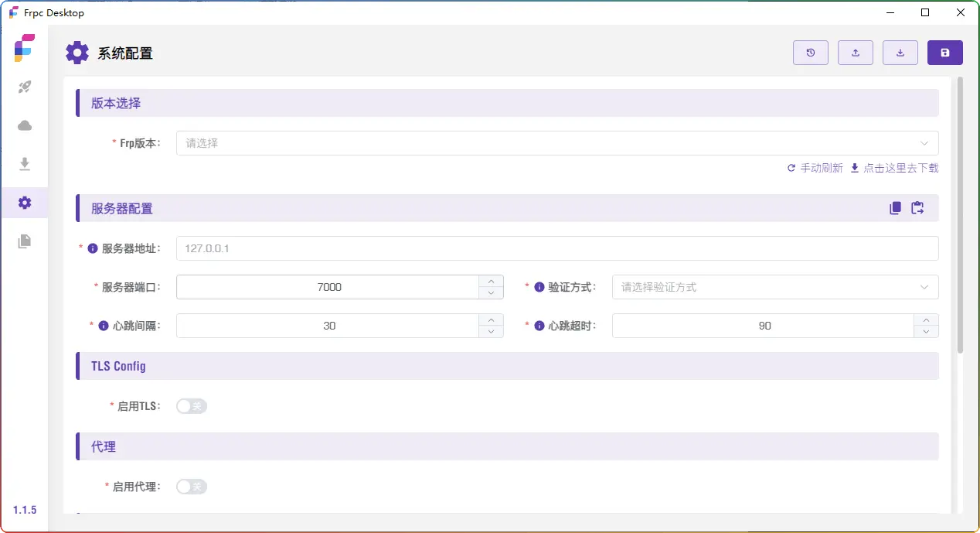
Task: Click the 点击这里去下载 link
Action: click(894, 168)
